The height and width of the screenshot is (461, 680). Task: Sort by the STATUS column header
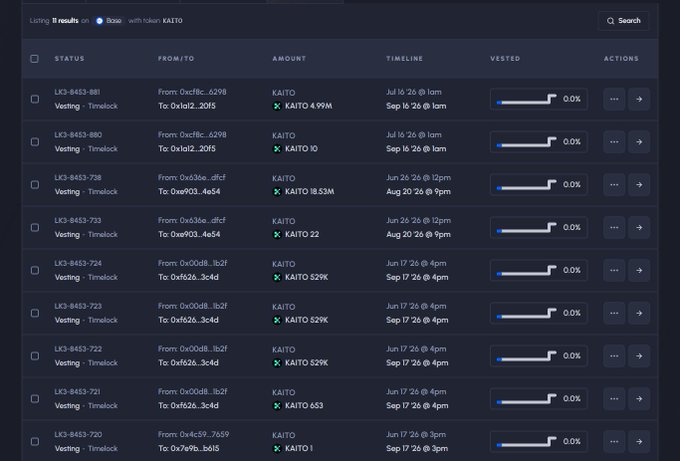[x=69, y=59]
